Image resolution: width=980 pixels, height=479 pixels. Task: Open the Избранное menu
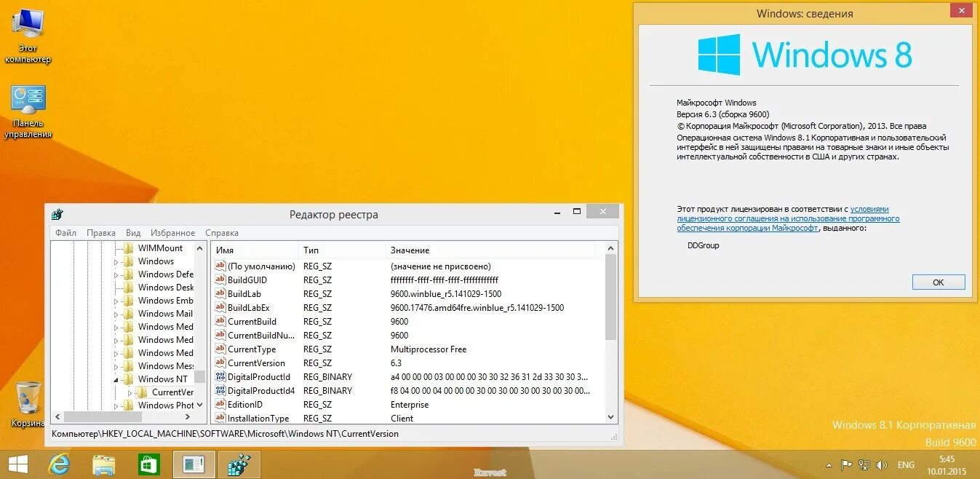point(173,232)
